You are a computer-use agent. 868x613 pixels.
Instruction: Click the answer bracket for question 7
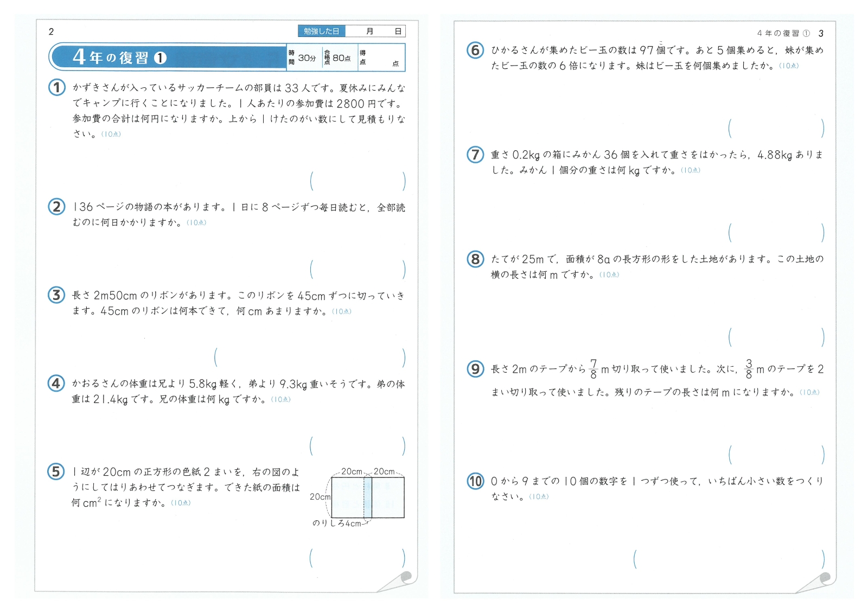pos(776,233)
